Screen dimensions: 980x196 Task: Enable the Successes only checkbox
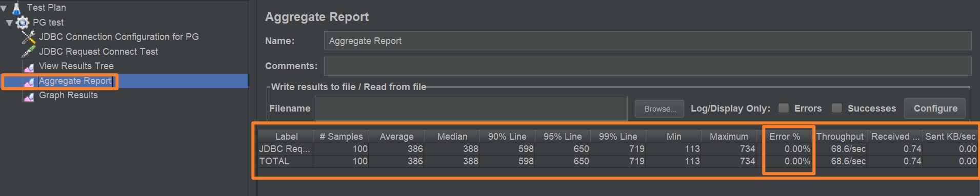(x=836, y=108)
